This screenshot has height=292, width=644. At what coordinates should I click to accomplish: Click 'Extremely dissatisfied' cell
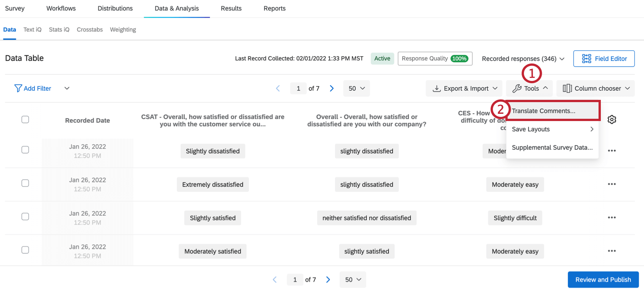[x=213, y=185]
